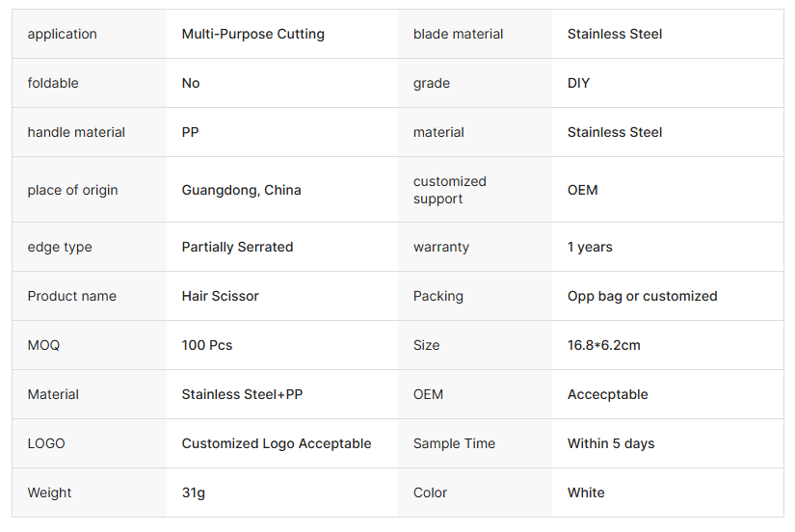Image resolution: width=795 pixels, height=532 pixels.
Task: Select the '100 Pcs' MOQ value
Action: coord(206,345)
